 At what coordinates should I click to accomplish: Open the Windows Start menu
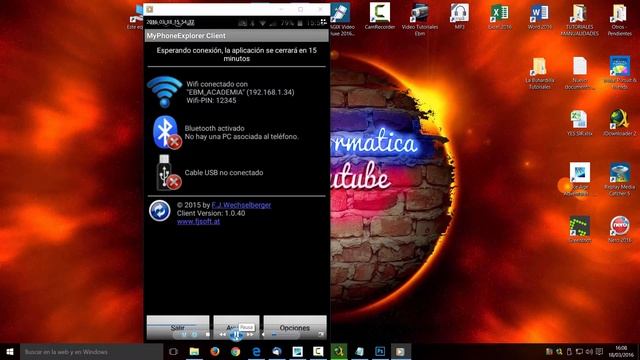click(10, 351)
